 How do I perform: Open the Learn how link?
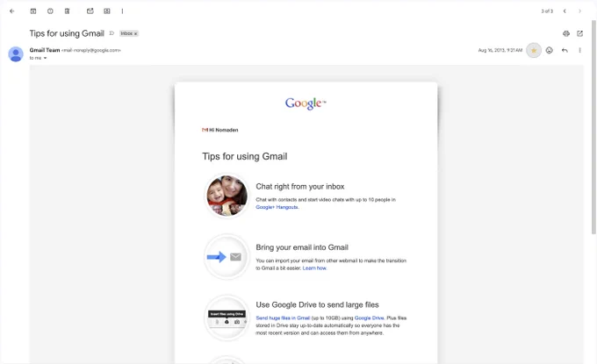314,268
